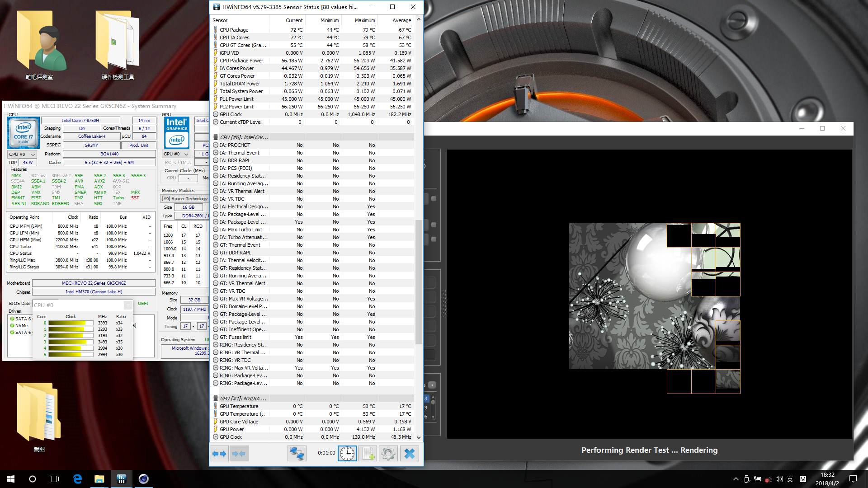Open the remote network monitors button
This screenshot has width=868, height=488.
(x=297, y=453)
